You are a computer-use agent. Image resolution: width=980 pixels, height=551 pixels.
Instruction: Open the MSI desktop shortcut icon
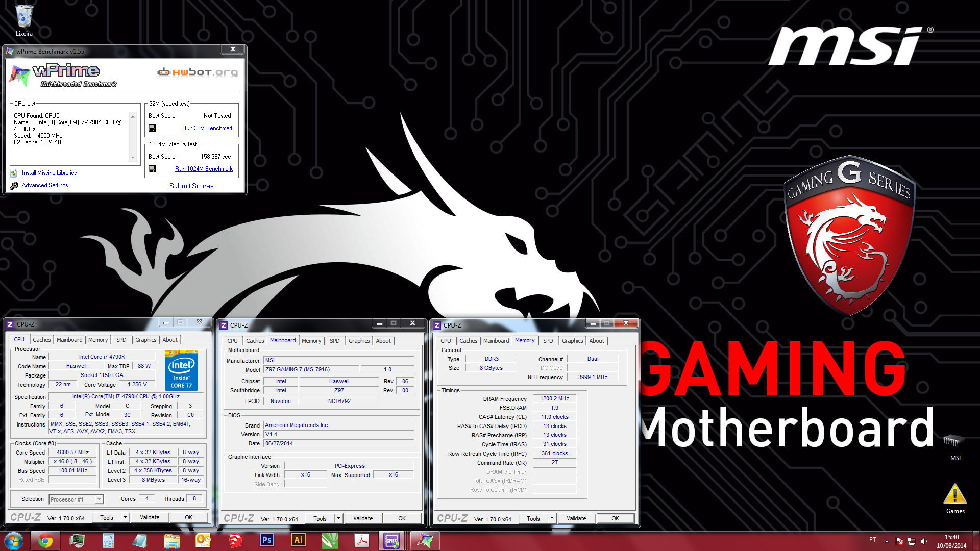(x=955, y=447)
